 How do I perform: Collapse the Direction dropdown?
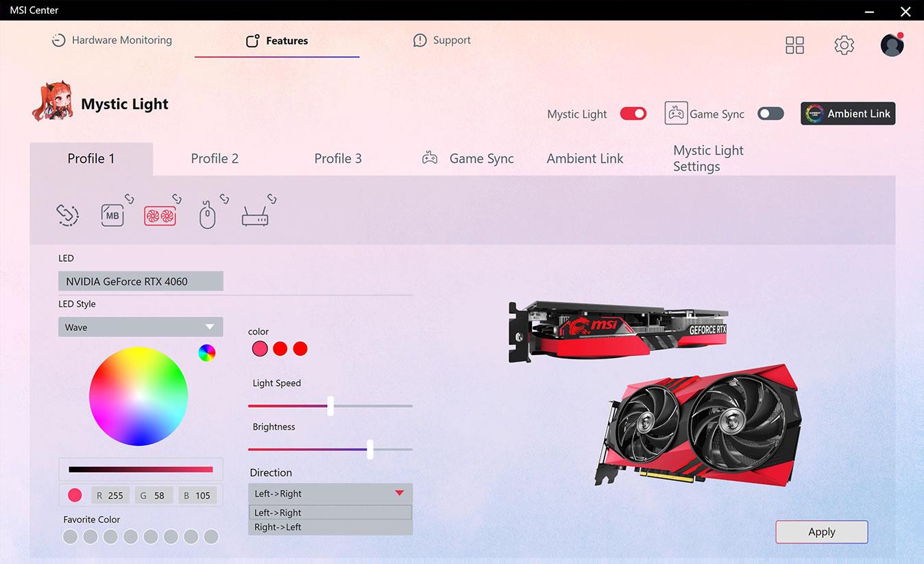click(330, 493)
